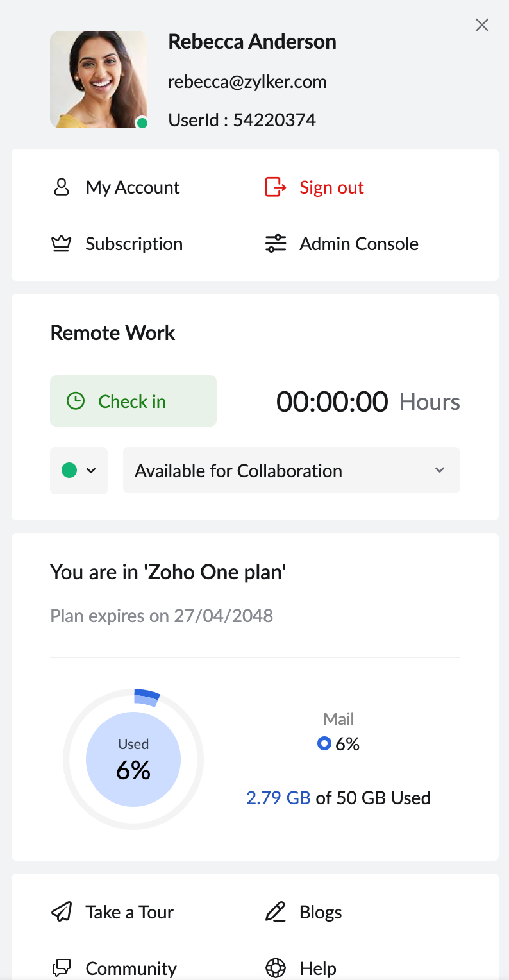Expand the Available for Collaboration dropdown

(291, 471)
